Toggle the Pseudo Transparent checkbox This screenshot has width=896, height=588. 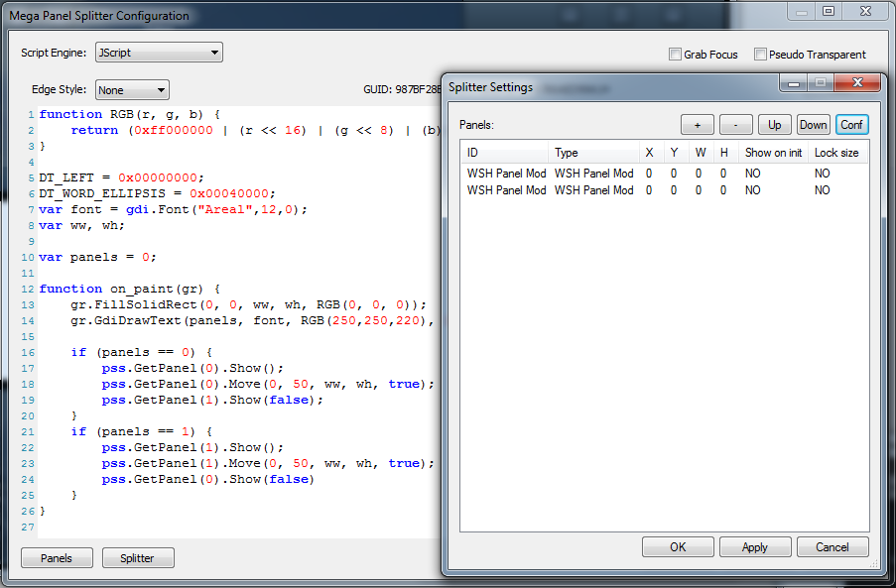pyautogui.click(x=761, y=55)
